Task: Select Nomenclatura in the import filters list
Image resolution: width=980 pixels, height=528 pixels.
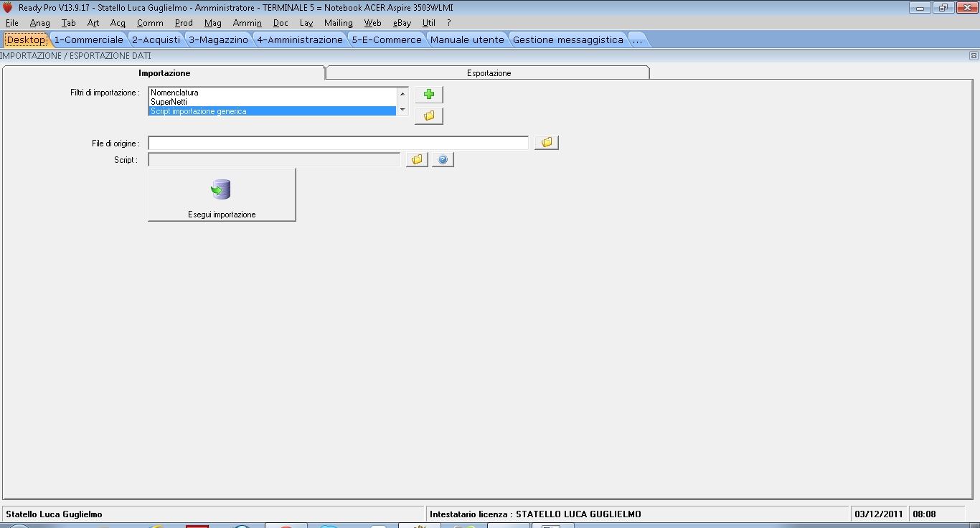Action: 273,93
